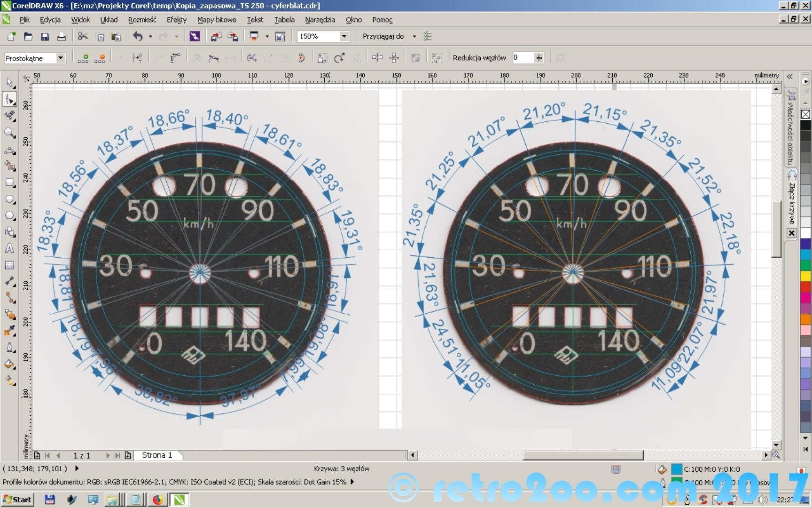This screenshot has height=508, width=812.
Task: Click the Add nodes icon
Action: pyautogui.click(x=83, y=58)
